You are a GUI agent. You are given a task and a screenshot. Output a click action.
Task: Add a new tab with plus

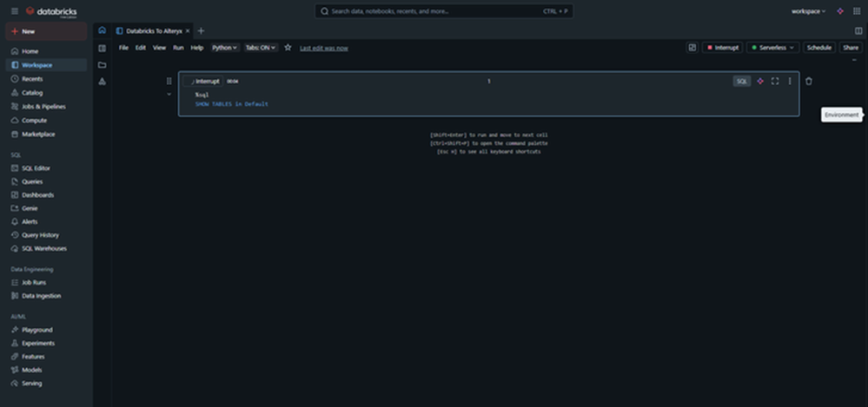(x=201, y=31)
